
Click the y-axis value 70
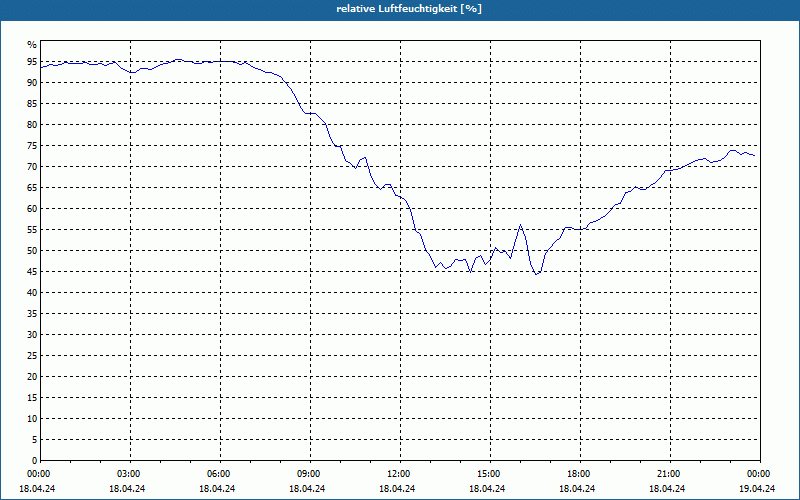point(32,167)
